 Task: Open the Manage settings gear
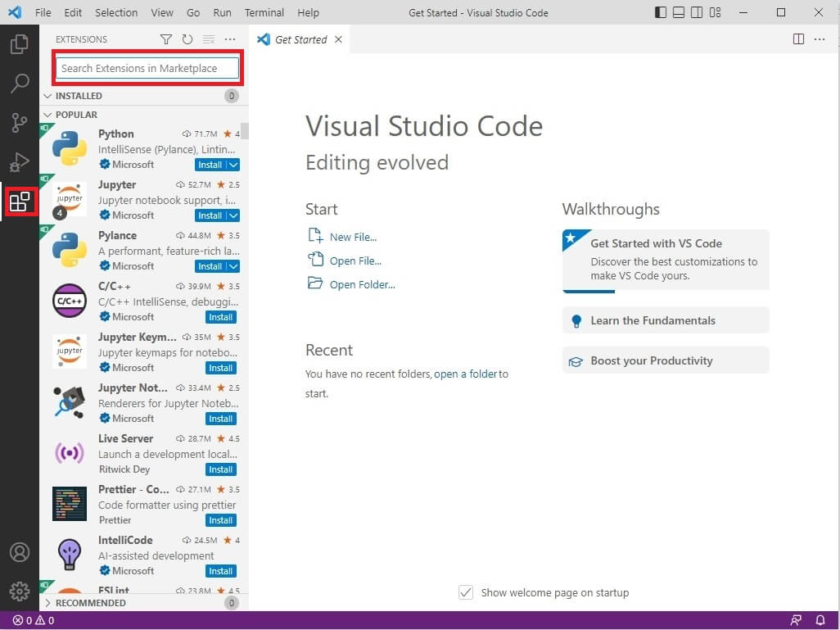(x=20, y=591)
